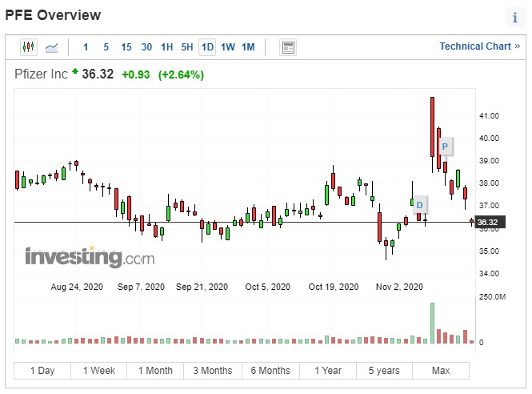The image size is (532, 394).
Task: Choose the 5 years range tab
Action: (x=384, y=371)
